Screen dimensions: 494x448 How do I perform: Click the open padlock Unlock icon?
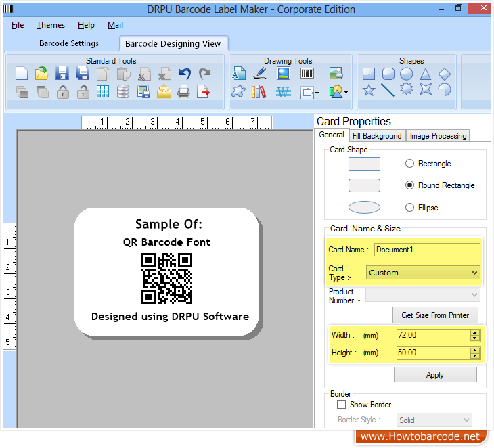(83, 92)
